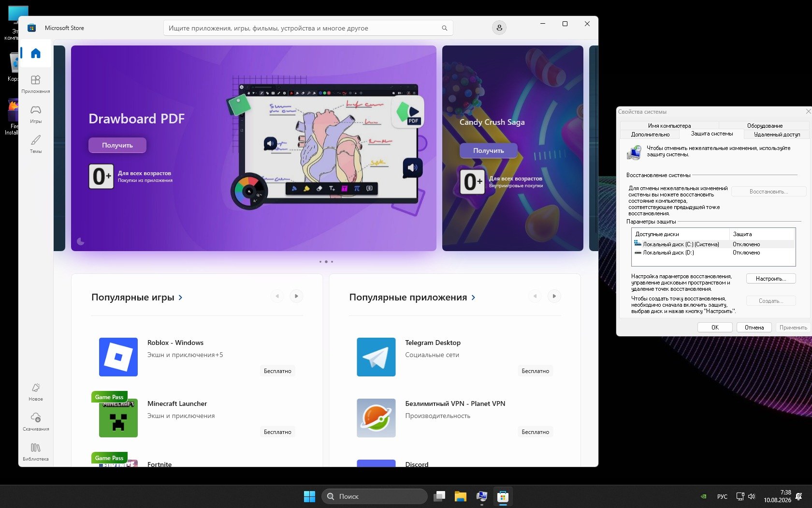The width and height of the screenshot is (812, 508).
Task: Open the Fortnite game title
Action: [159, 464]
